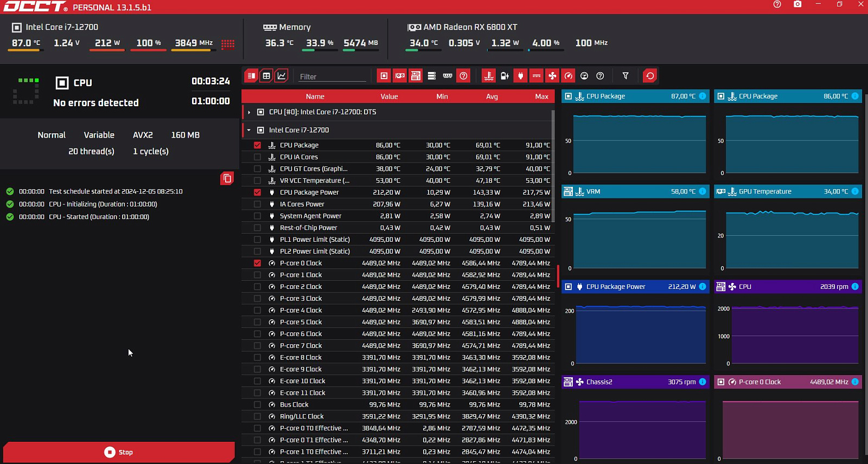This screenshot has height=464, width=868.
Task: Open info for CPU Package graph showing 87,00 °C
Action: tap(703, 96)
